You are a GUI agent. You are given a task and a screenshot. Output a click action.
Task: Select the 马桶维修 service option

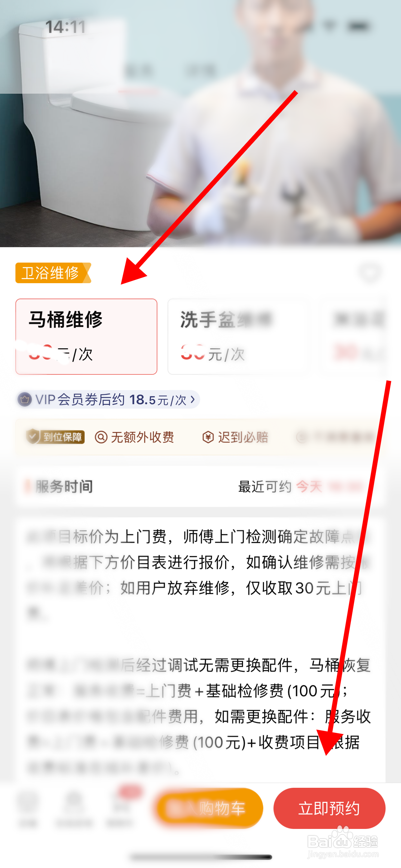pyautogui.click(x=86, y=337)
